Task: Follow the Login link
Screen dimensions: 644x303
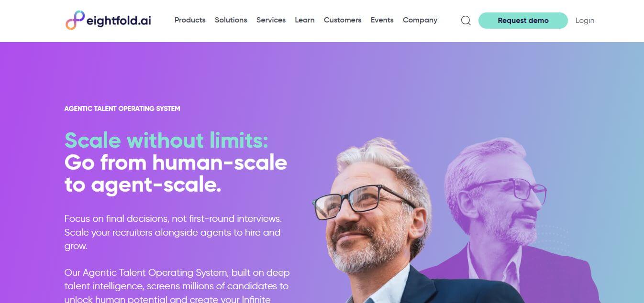Action: tap(585, 21)
